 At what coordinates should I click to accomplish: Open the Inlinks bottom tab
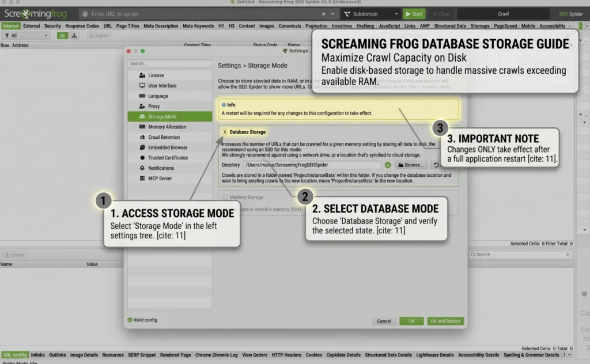click(37, 355)
